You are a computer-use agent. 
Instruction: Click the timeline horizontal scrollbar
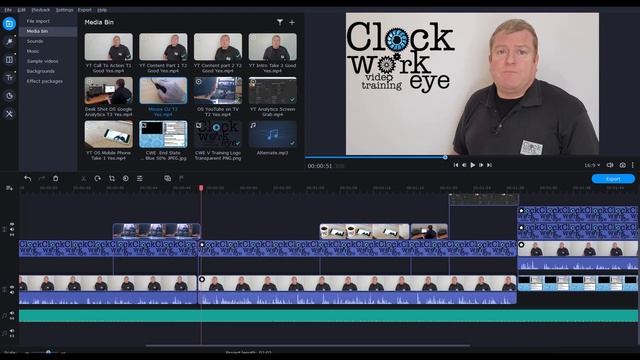point(307,346)
